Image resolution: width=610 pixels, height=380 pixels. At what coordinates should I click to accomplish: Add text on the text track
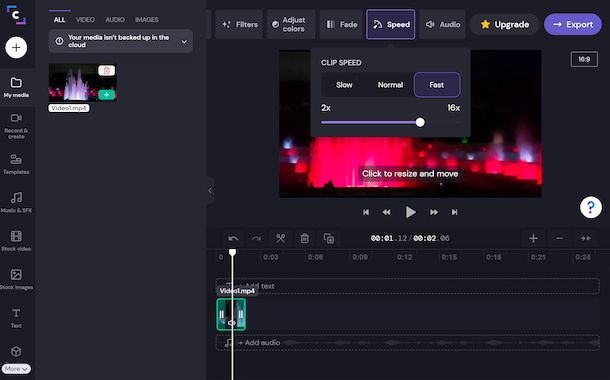click(407, 286)
